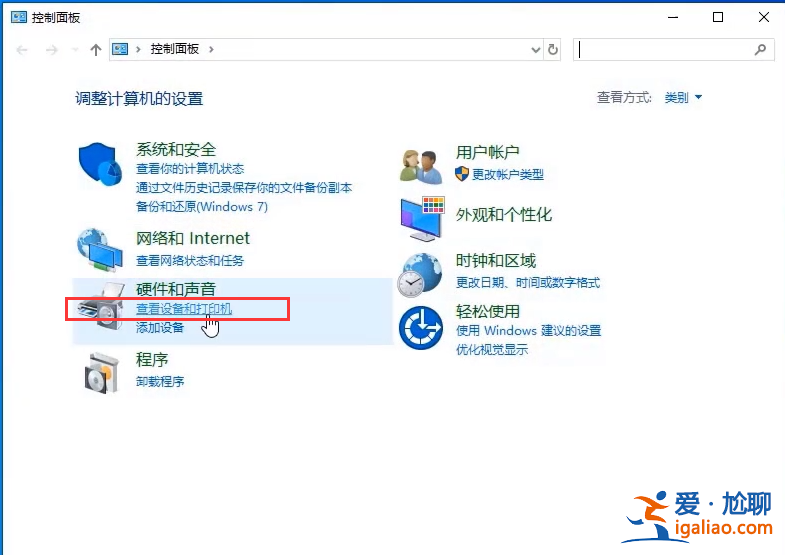Screen dimensions: 785x555
Task: Click 更改帐户类型 link
Action: [508, 175]
